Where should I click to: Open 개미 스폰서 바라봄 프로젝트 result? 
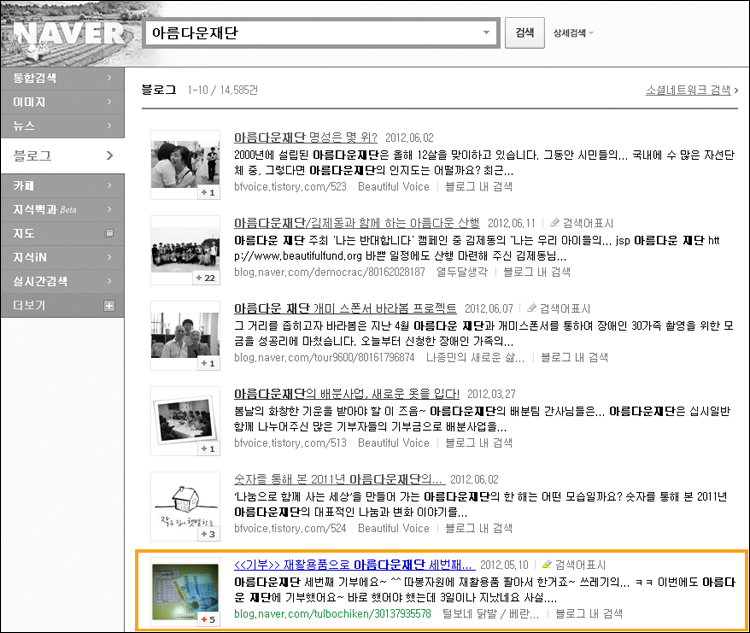coord(345,309)
